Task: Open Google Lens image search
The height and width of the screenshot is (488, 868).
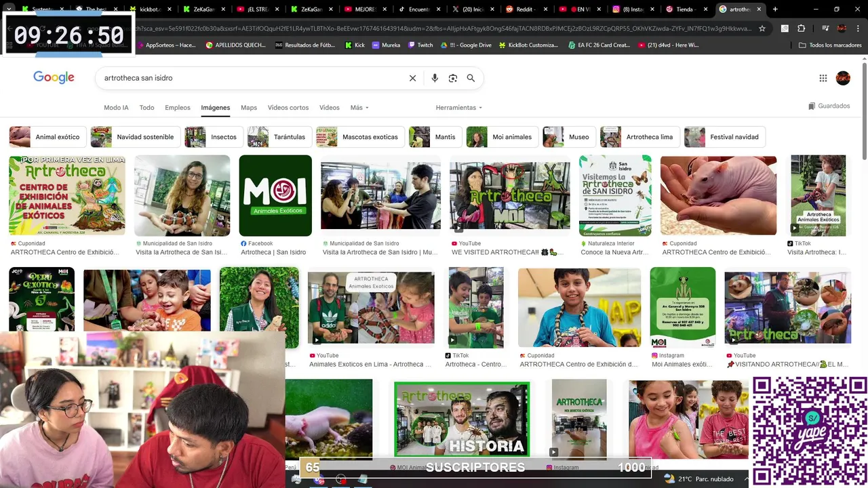Action: pos(453,78)
